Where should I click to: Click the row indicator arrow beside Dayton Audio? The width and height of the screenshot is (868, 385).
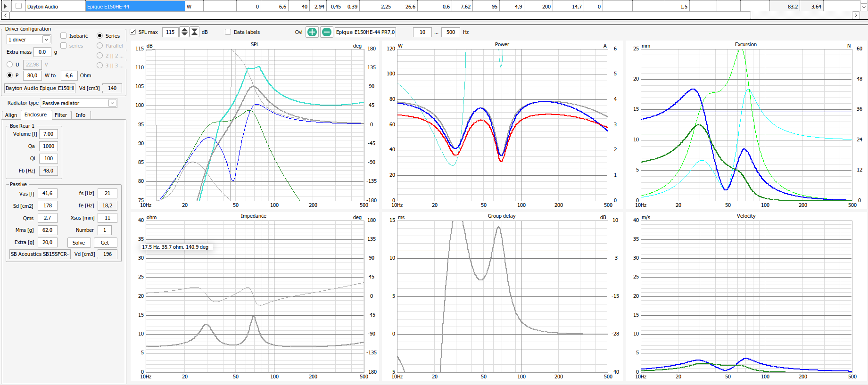(5, 7)
